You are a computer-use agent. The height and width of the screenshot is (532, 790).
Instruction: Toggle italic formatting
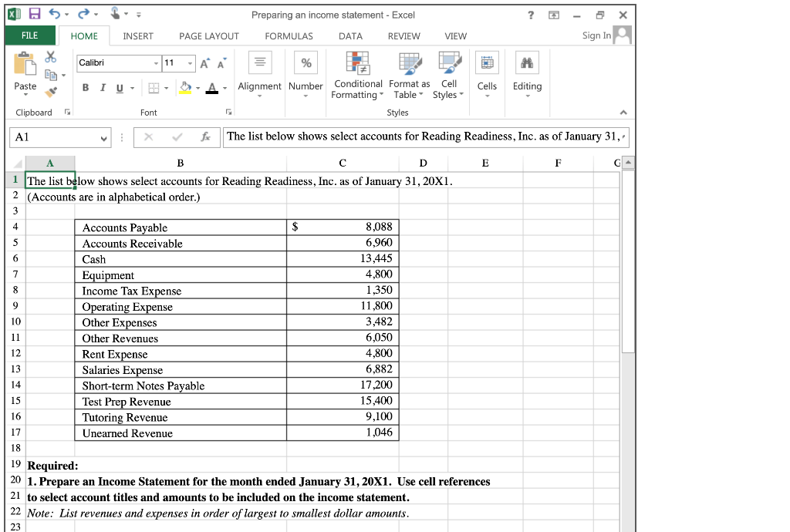(x=101, y=87)
